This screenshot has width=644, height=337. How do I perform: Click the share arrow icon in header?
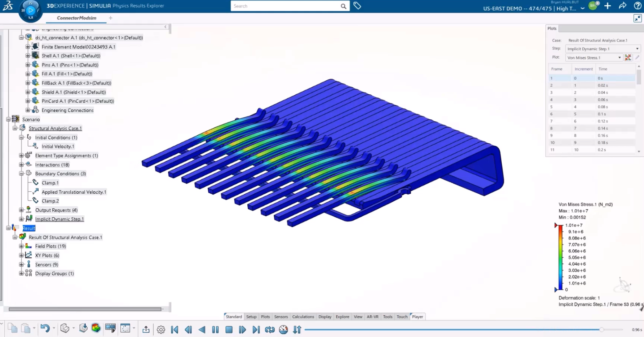(622, 6)
